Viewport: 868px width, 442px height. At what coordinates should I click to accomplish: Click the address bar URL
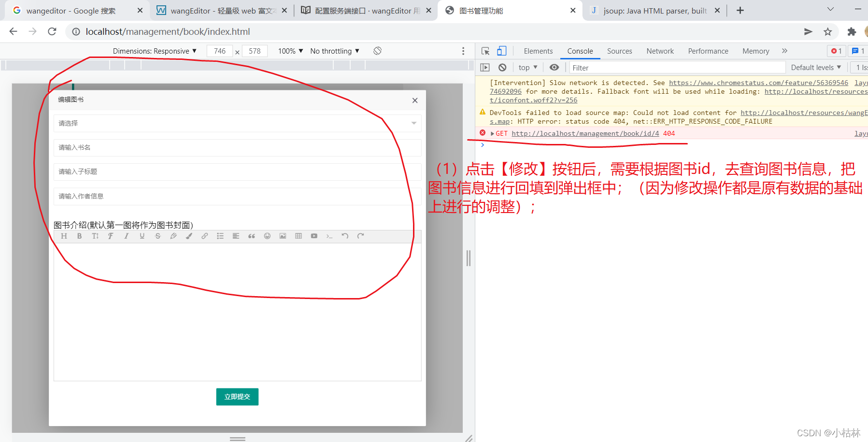pos(168,32)
